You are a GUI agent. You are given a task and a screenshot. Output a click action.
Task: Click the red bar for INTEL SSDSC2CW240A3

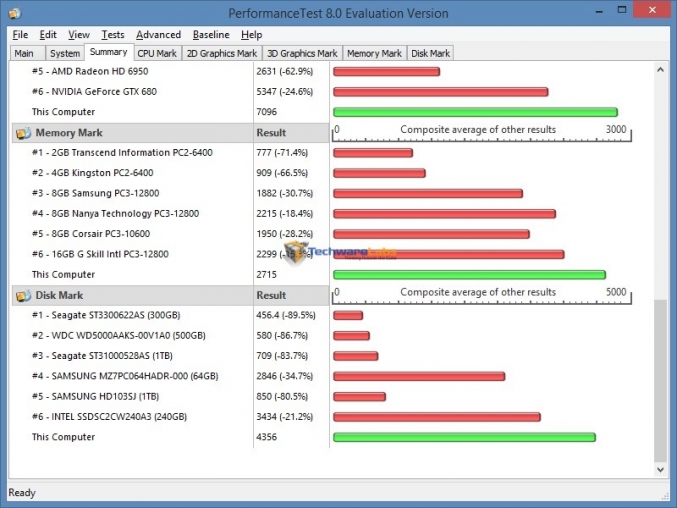tap(437, 417)
